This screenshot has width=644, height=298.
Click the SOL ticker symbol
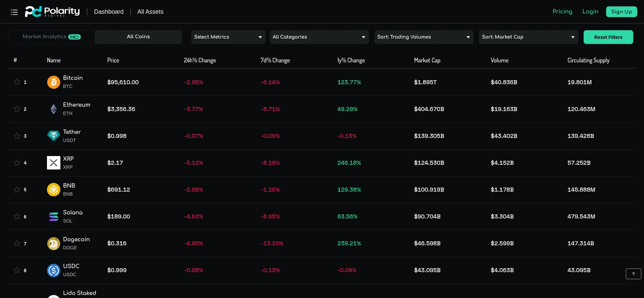click(x=67, y=221)
